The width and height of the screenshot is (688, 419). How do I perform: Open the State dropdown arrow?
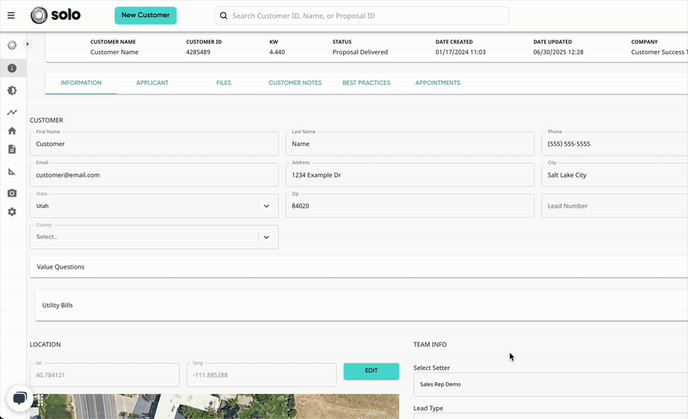click(266, 206)
